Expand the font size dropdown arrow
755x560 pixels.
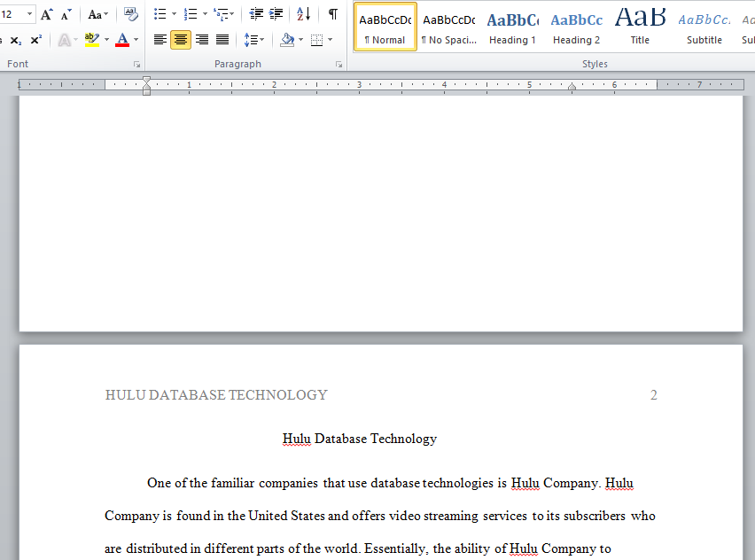[x=29, y=14]
